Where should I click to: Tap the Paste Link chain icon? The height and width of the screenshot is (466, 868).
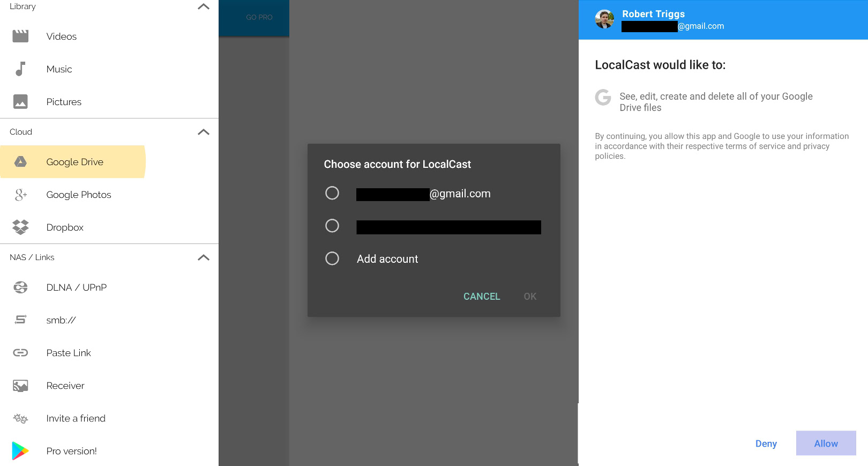[20, 352]
